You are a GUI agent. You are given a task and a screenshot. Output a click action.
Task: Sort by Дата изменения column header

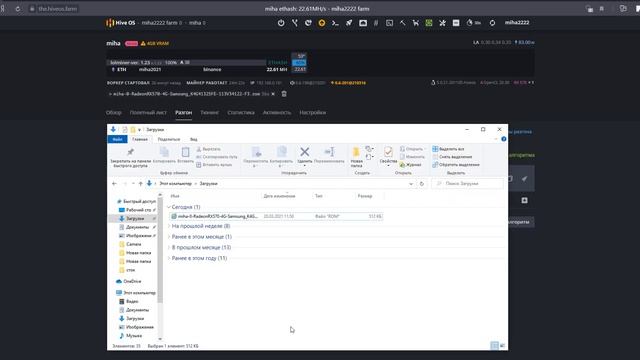[279, 196]
